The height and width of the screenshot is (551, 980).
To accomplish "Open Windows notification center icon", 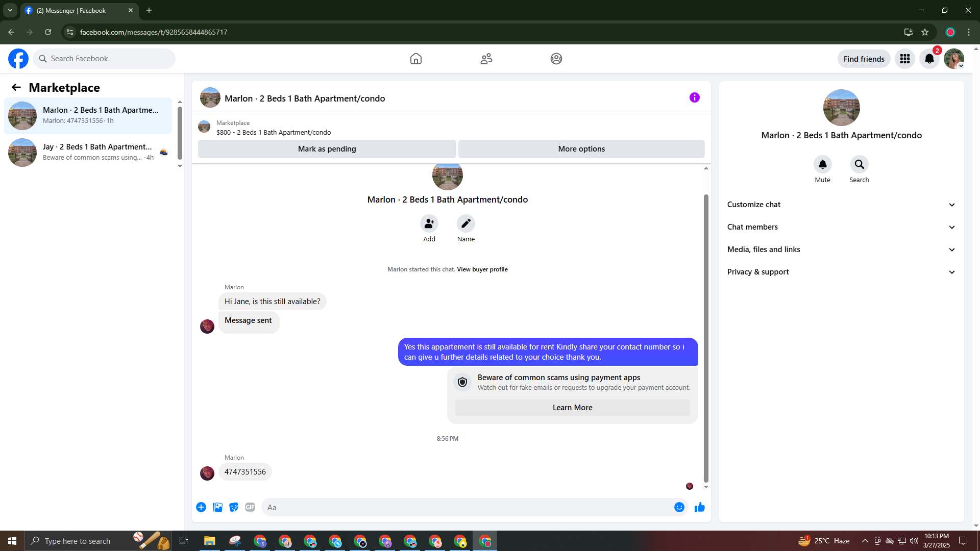I will pos(963,541).
